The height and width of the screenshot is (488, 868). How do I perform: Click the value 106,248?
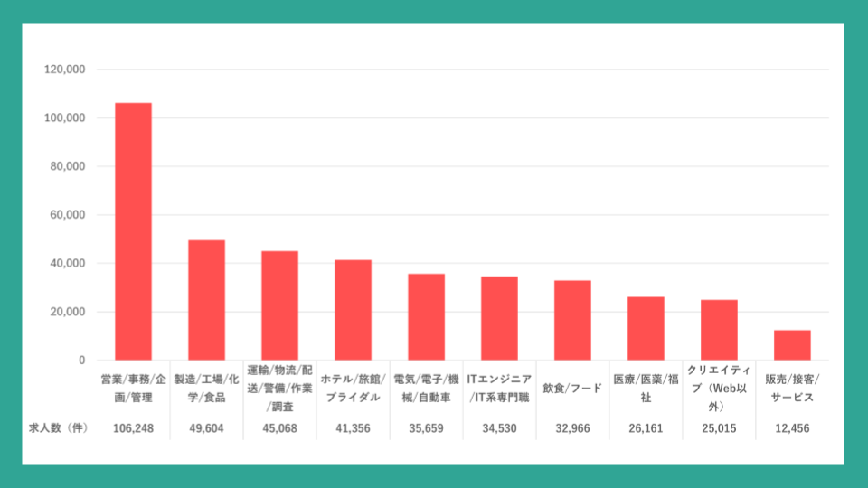[x=134, y=428]
